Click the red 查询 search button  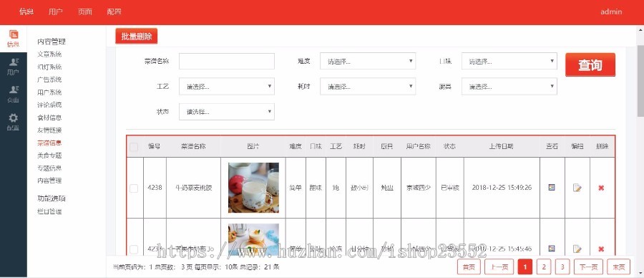[590, 64]
